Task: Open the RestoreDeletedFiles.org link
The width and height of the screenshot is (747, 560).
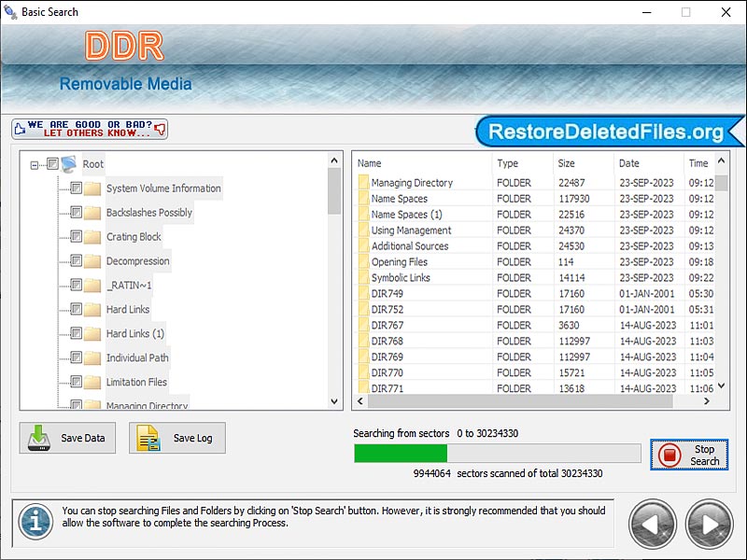Action: (x=605, y=132)
